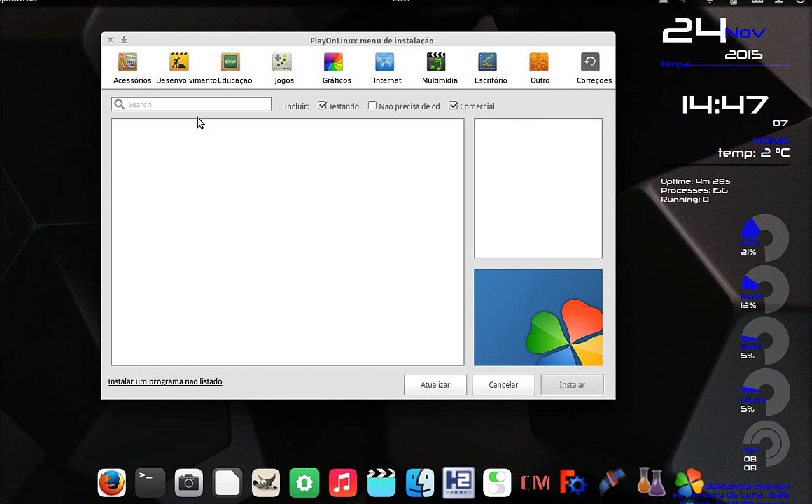The width and height of the screenshot is (812, 504).
Task: Open the CM app in dock
Action: coord(535,483)
